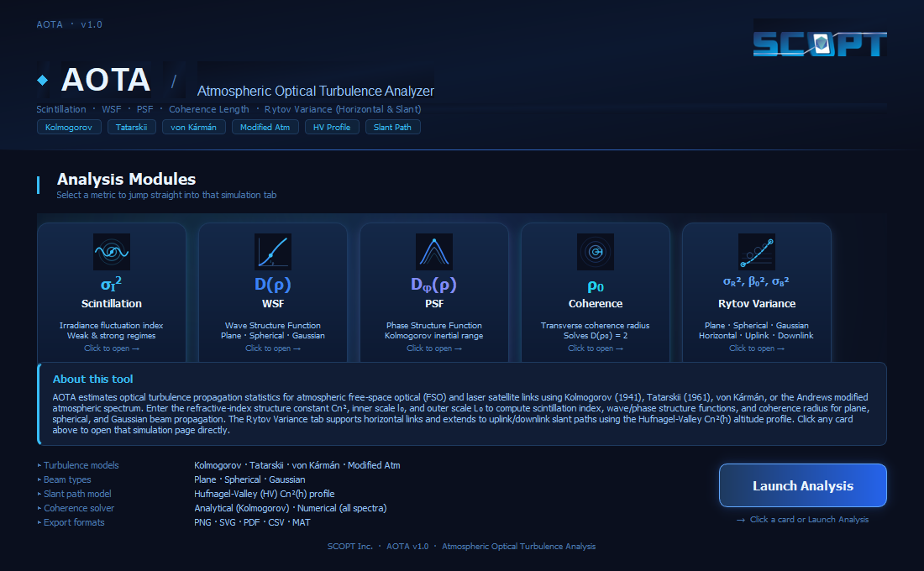The width and height of the screenshot is (924, 571).
Task: Follow 'Click to open' link under WSF
Action: click(x=273, y=348)
